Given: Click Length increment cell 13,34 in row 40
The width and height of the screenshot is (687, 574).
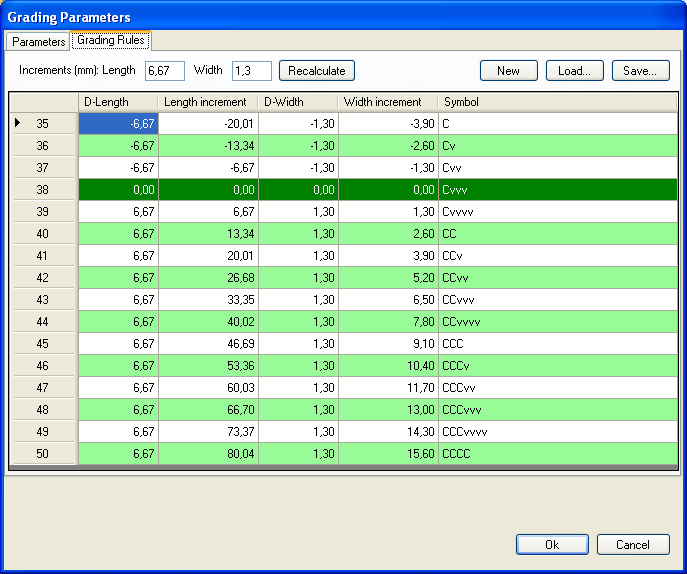Looking at the screenshot, I should 209,234.
